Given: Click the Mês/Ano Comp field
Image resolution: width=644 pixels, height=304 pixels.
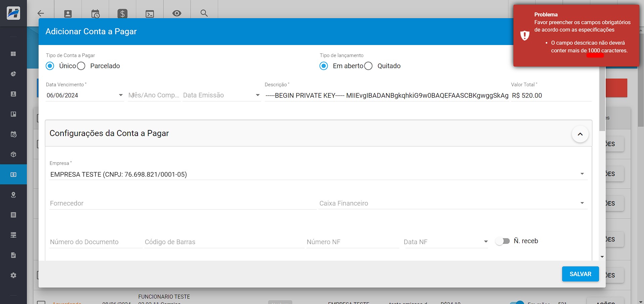Looking at the screenshot, I should pos(154,95).
